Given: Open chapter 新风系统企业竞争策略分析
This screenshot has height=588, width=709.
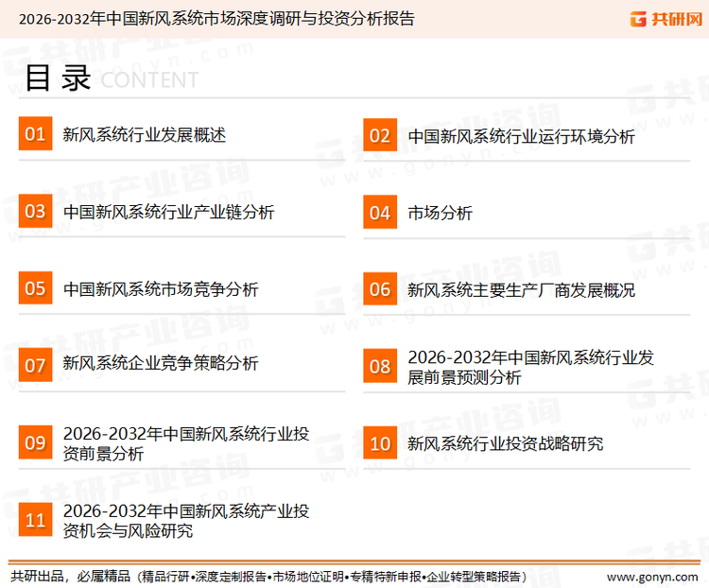Looking at the screenshot, I should 161,363.
